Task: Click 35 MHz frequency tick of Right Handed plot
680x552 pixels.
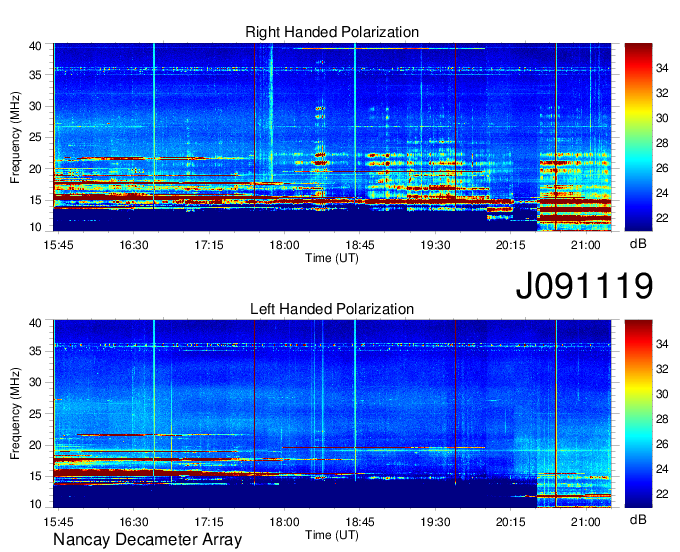Action: click(x=35, y=75)
